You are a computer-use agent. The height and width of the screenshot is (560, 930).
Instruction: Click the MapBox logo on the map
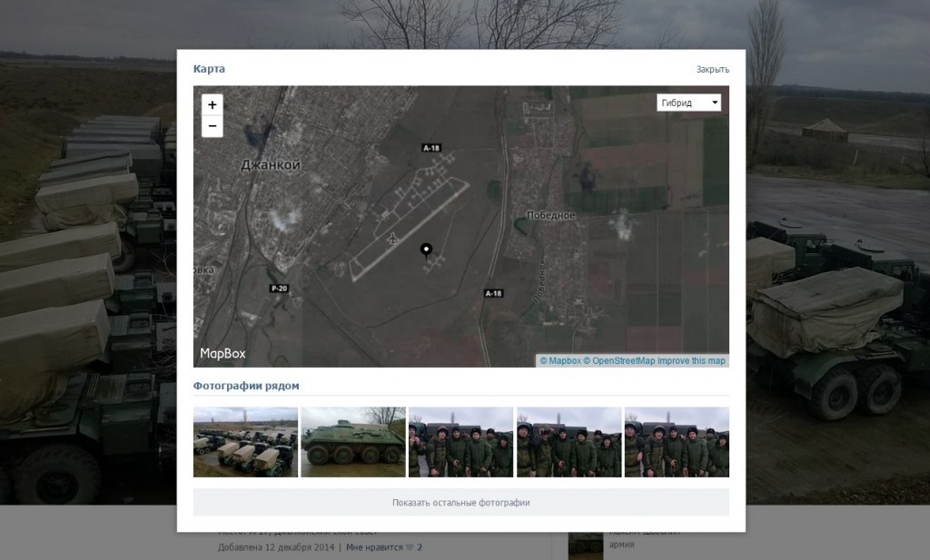pos(223,354)
